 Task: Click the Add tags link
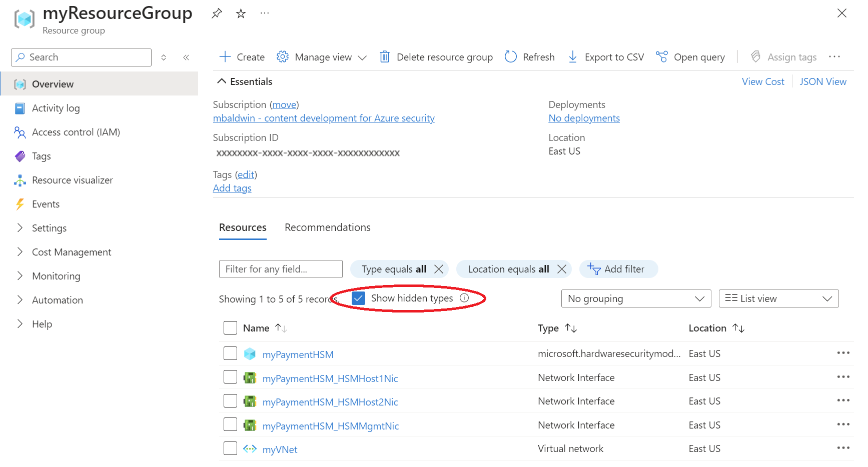pyautogui.click(x=232, y=188)
